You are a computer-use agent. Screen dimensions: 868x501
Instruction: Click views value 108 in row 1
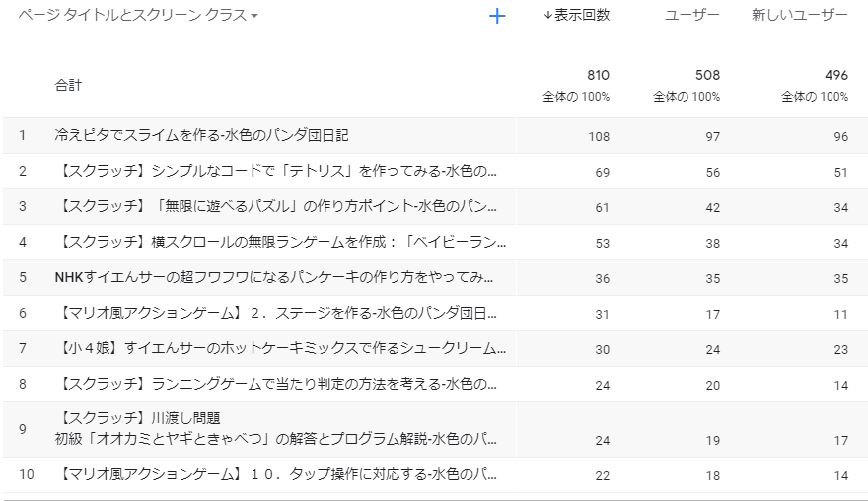pos(599,137)
